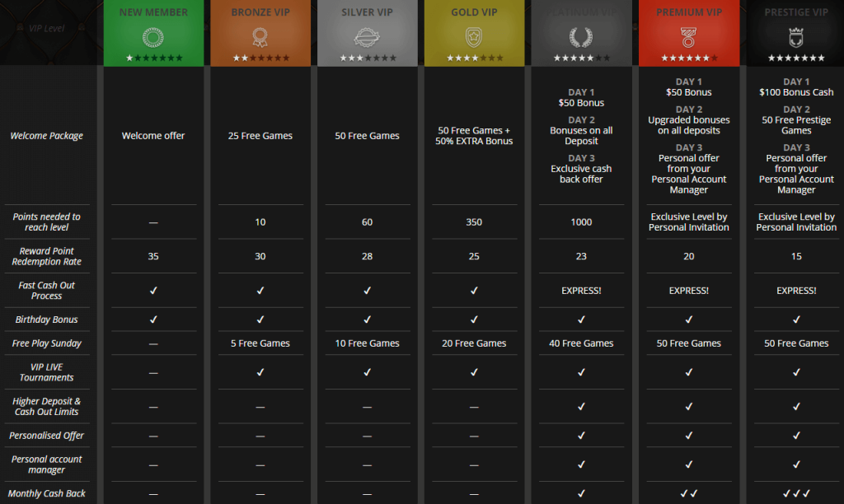Click Silver VIP 60 points value
Viewport: 844px width, 504px height.
pyautogui.click(x=367, y=222)
